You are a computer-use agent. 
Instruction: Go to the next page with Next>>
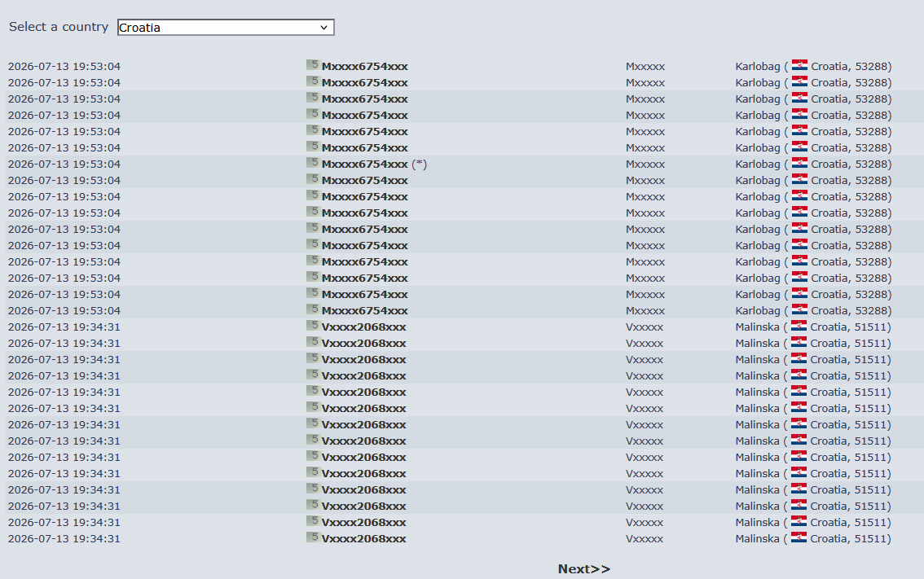pyautogui.click(x=584, y=569)
